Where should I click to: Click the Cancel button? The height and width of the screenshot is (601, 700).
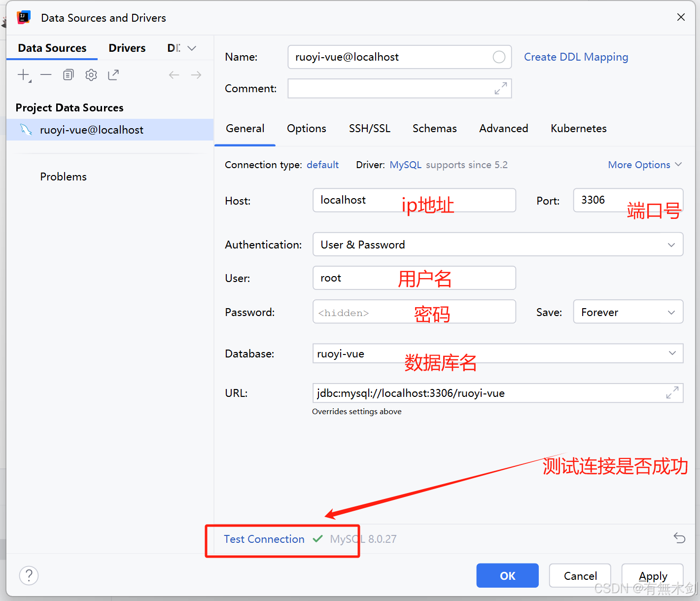click(580, 576)
